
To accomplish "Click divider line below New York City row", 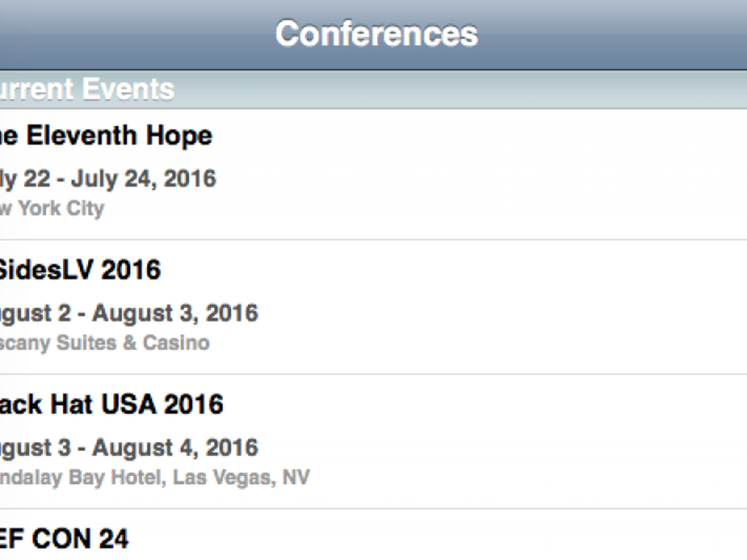I will (x=374, y=240).
